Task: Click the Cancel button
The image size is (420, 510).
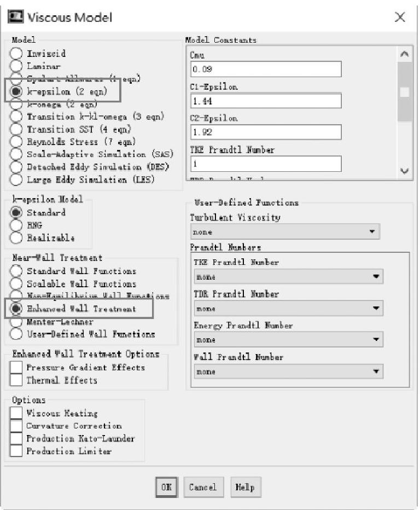Action: tap(203, 487)
